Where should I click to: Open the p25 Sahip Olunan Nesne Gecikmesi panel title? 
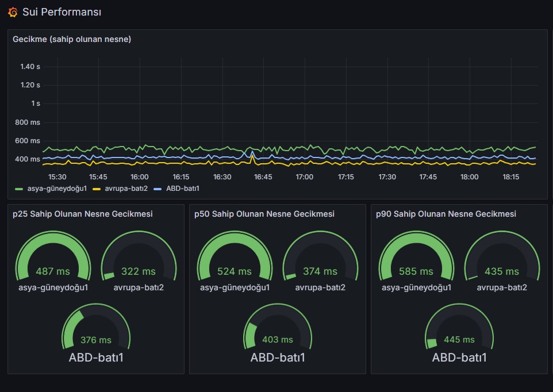83,214
